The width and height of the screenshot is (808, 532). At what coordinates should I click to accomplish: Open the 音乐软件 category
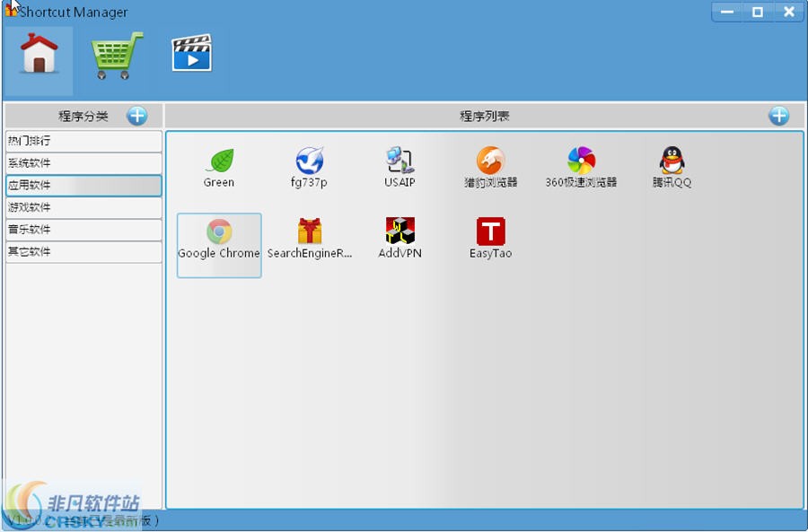[x=83, y=230]
